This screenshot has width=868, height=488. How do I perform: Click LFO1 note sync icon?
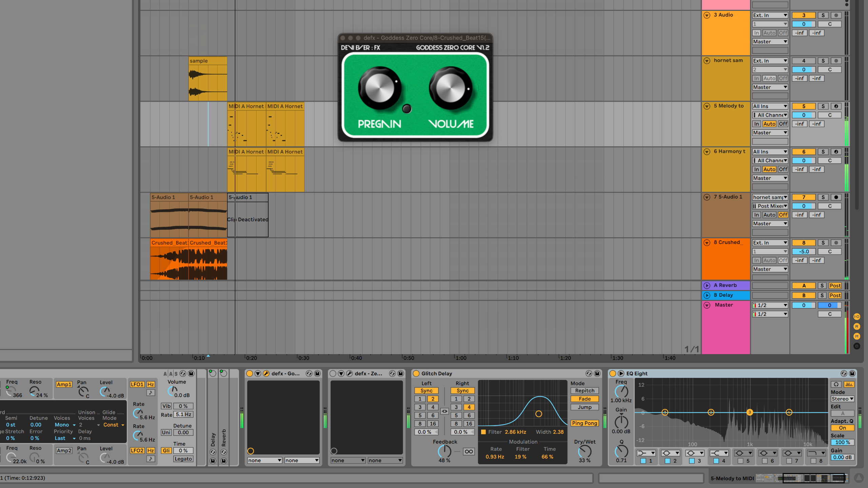pyautogui.click(x=151, y=392)
